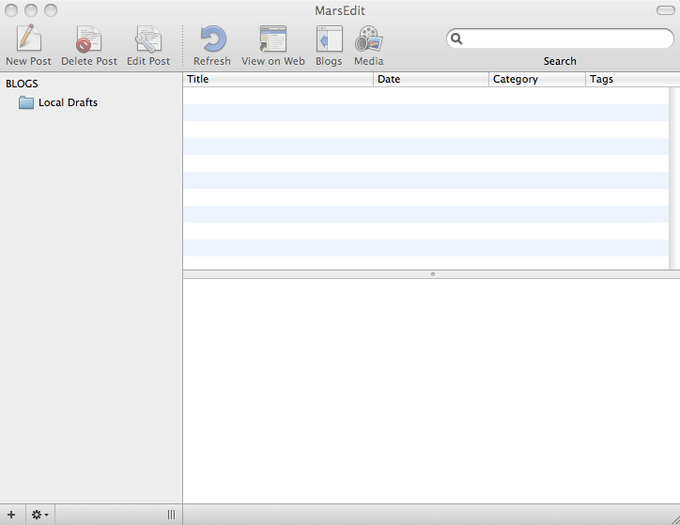Viewport: 680px width, 525px height.
Task: Sort posts by Date column
Action: point(431,79)
